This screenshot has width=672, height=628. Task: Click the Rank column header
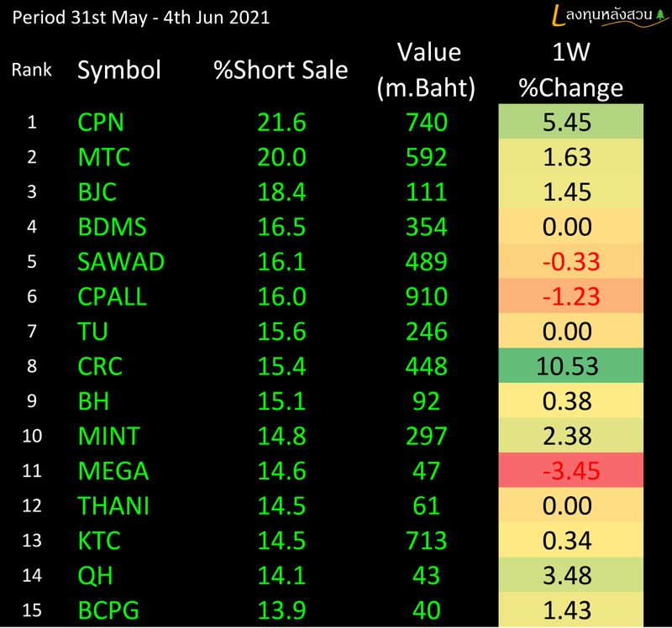point(31,70)
